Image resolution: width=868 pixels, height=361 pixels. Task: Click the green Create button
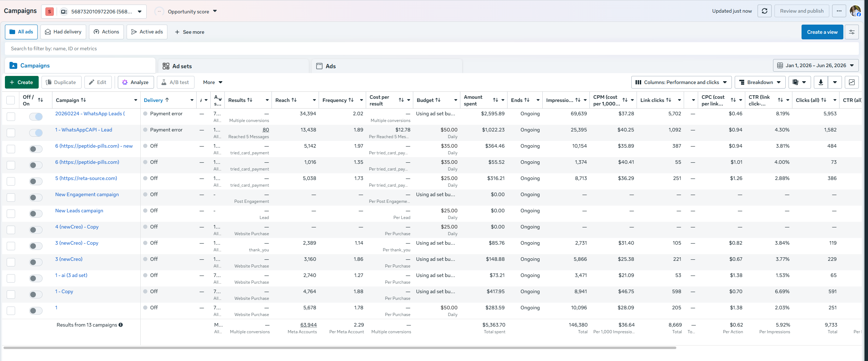pos(21,82)
